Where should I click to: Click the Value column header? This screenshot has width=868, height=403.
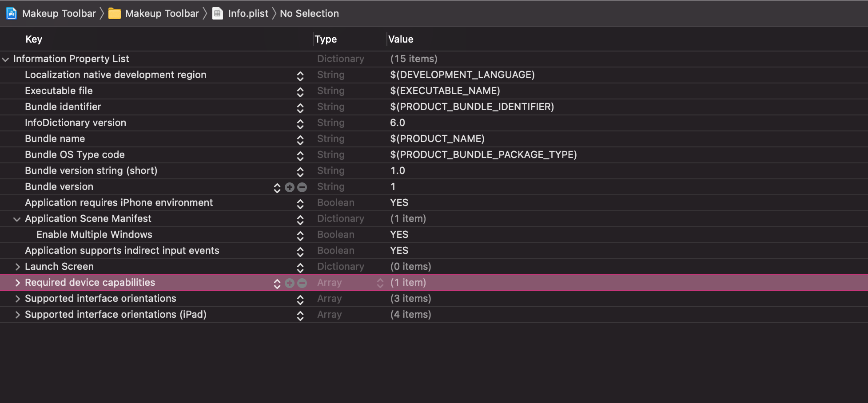[x=401, y=39]
